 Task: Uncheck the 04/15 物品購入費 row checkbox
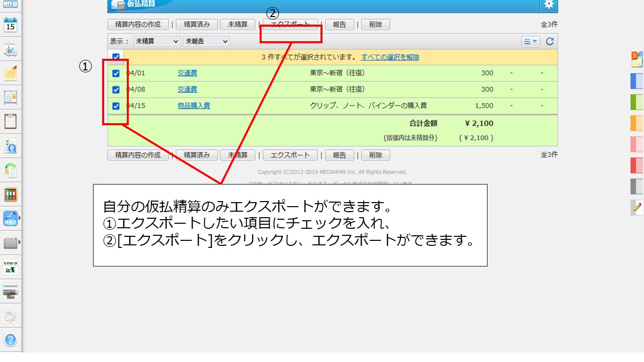coord(116,106)
